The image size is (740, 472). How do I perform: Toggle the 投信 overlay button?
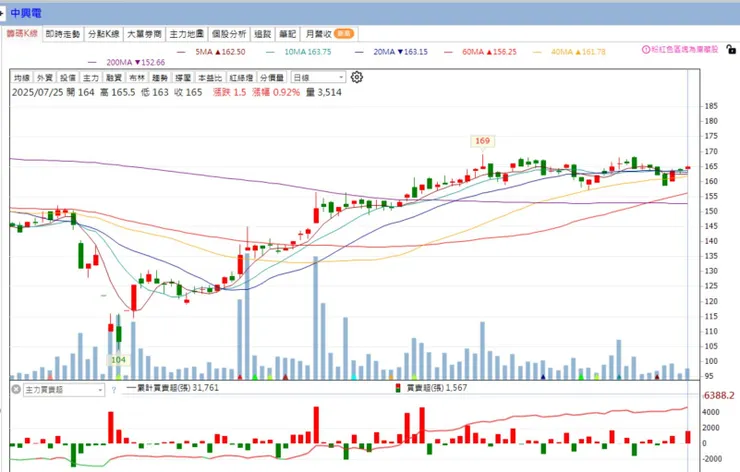(68, 77)
